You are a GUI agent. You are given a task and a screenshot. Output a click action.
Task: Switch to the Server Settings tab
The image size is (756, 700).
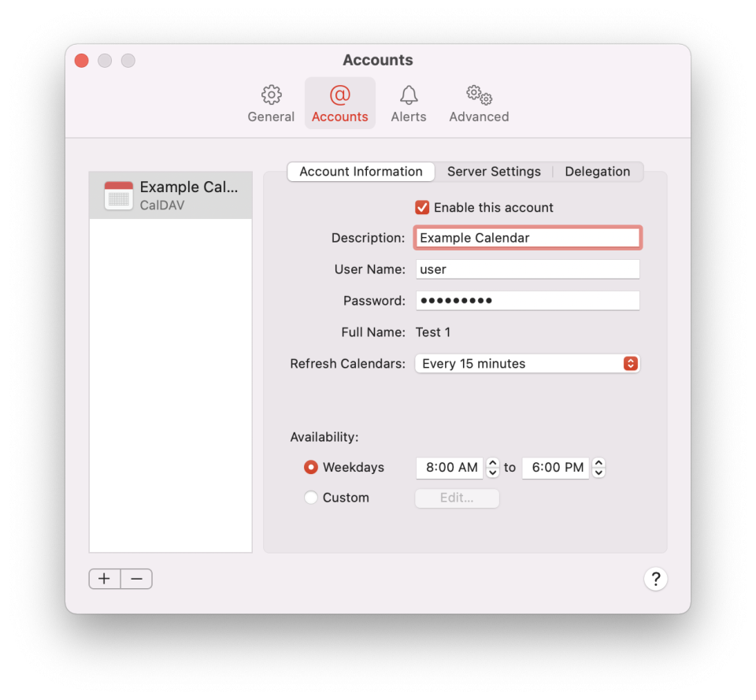[494, 171]
